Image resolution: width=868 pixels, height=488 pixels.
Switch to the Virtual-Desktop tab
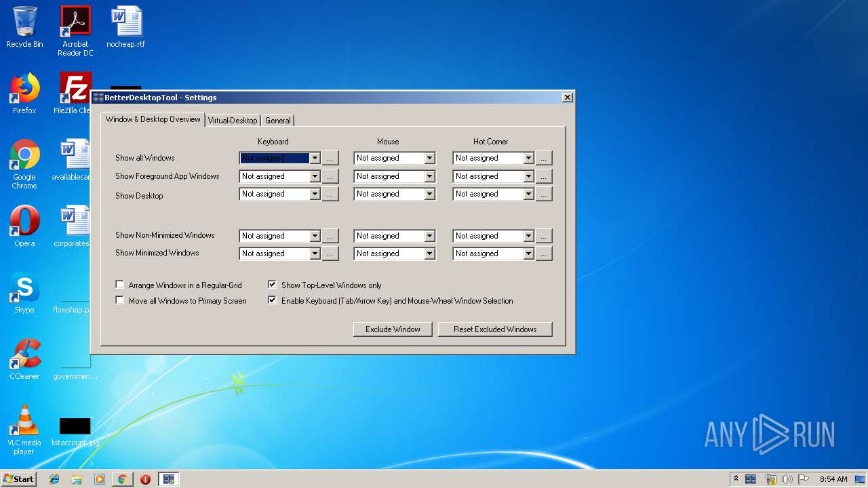click(233, 121)
